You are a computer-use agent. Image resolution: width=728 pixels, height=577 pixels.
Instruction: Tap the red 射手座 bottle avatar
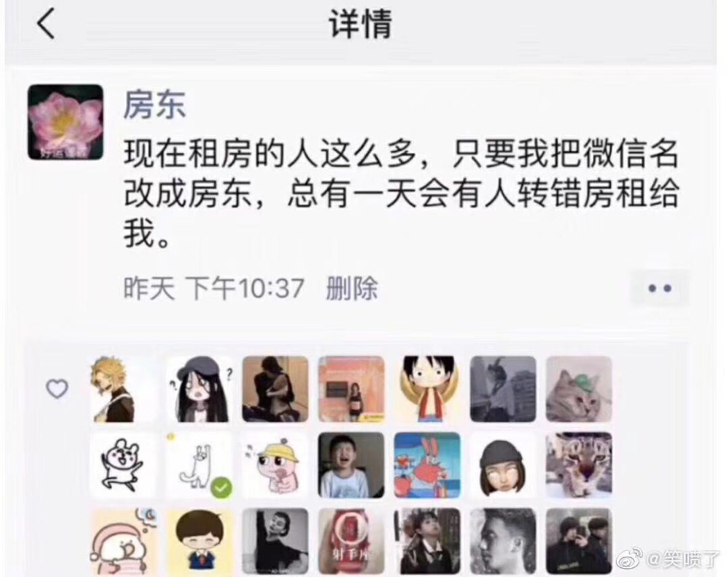click(x=351, y=541)
